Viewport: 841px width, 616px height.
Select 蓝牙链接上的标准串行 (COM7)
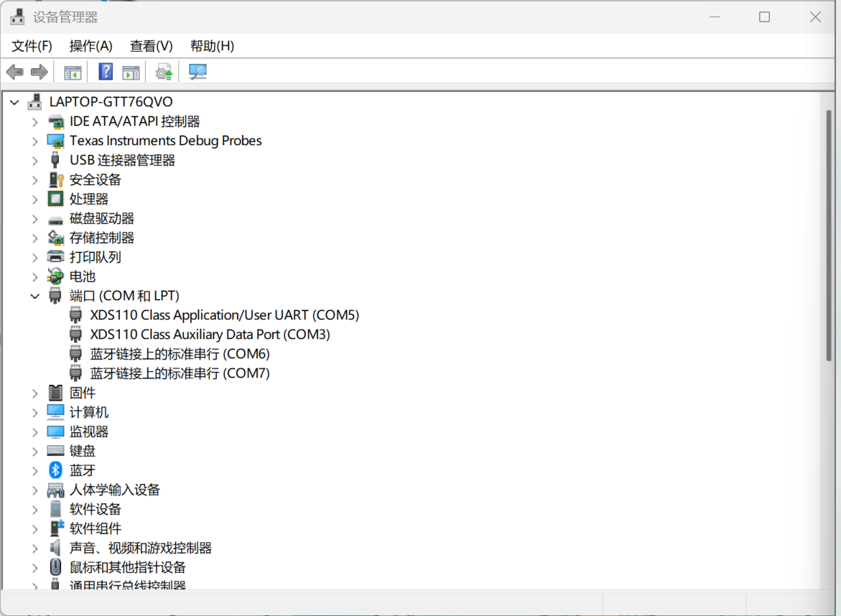pyautogui.click(x=180, y=373)
